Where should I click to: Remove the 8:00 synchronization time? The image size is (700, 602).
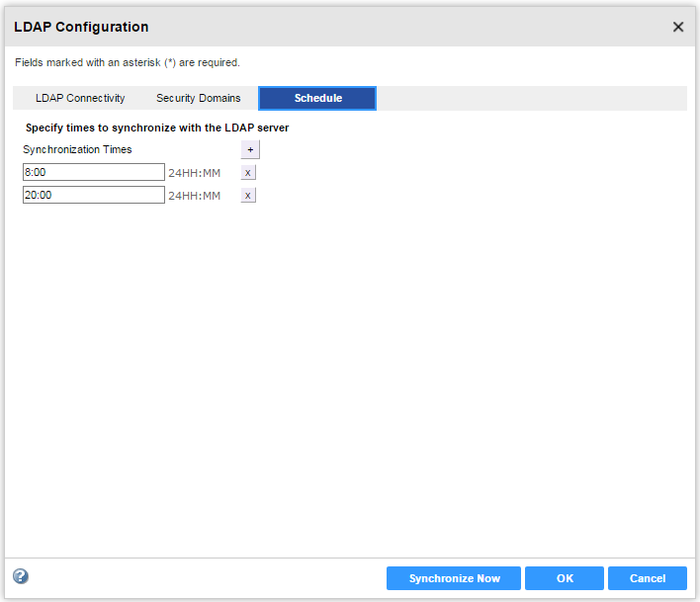247,172
